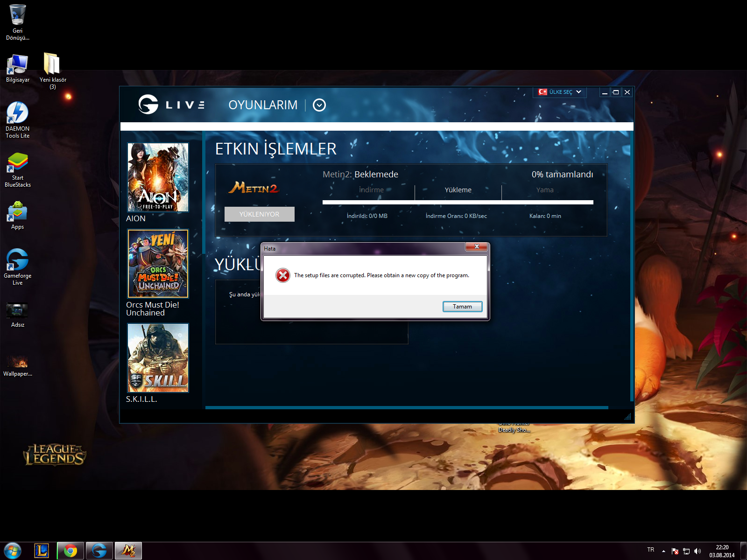Open Orcs Must Die! Unchained game
This screenshot has width=747, height=560.
coord(158,264)
